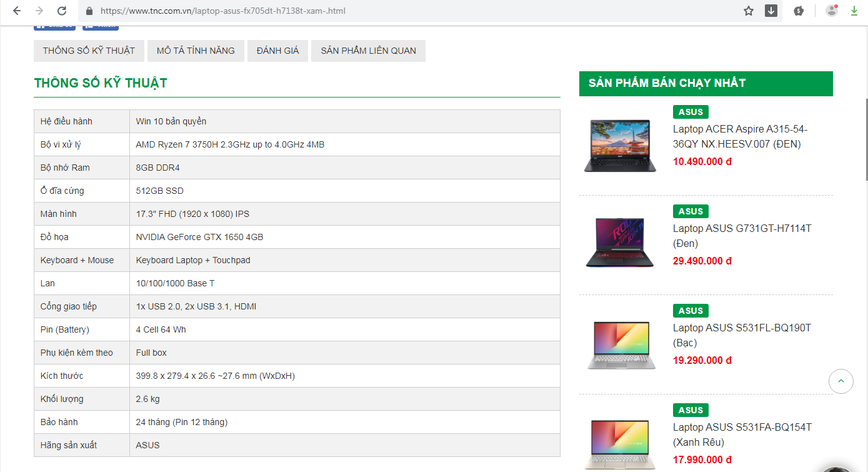
Task: Open Laptop ACER Aspire A315-54-36QY product link
Action: tap(740, 136)
